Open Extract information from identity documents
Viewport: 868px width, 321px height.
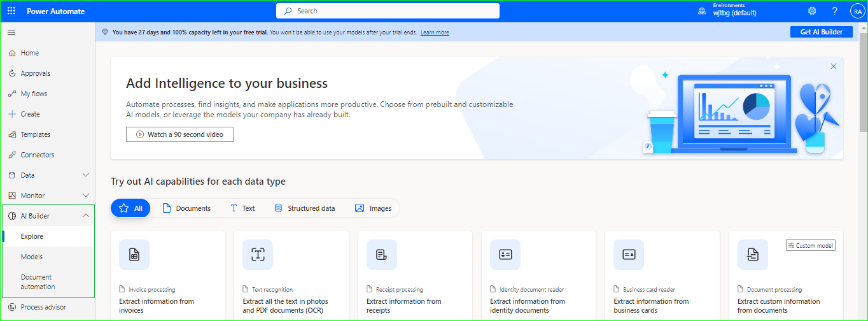pos(528,306)
